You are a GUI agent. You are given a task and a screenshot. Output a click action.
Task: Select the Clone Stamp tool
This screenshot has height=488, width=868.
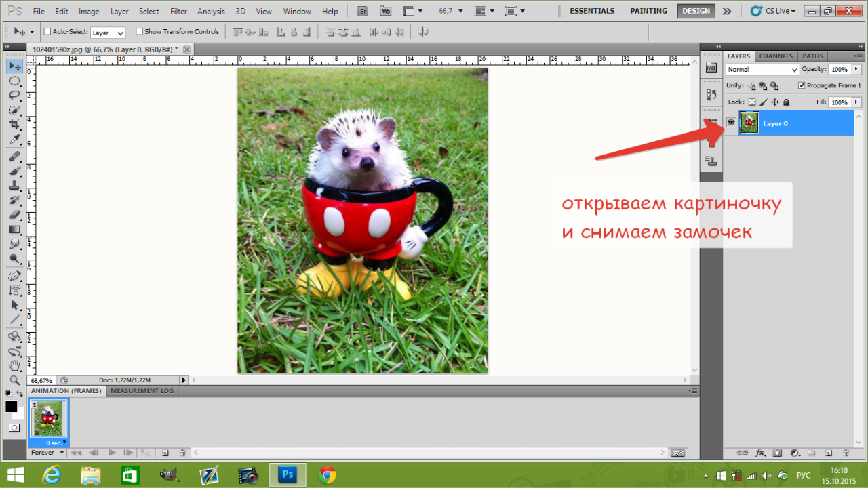click(14, 185)
